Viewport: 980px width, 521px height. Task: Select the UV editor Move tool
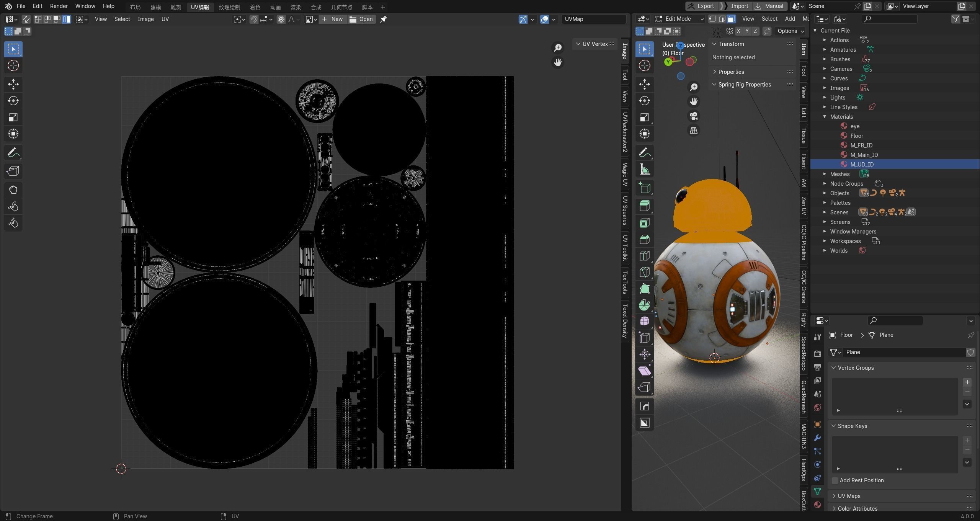[x=13, y=84]
